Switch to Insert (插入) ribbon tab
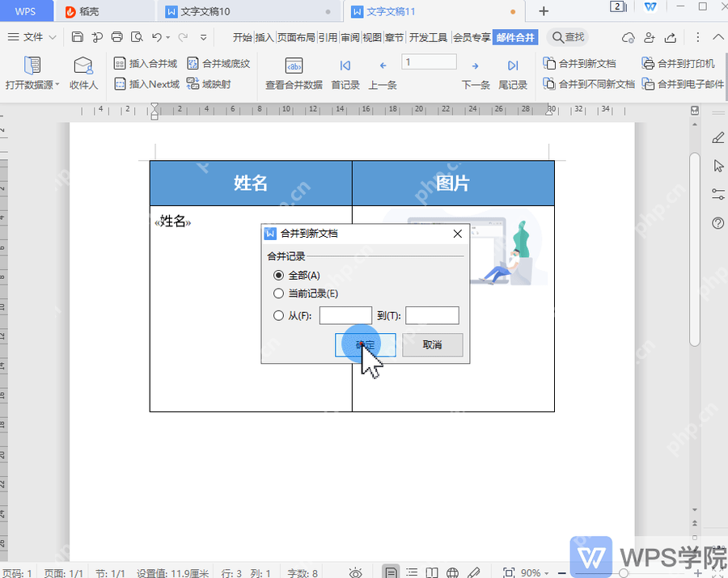Screen dimensions: 728x578 (x=265, y=37)
